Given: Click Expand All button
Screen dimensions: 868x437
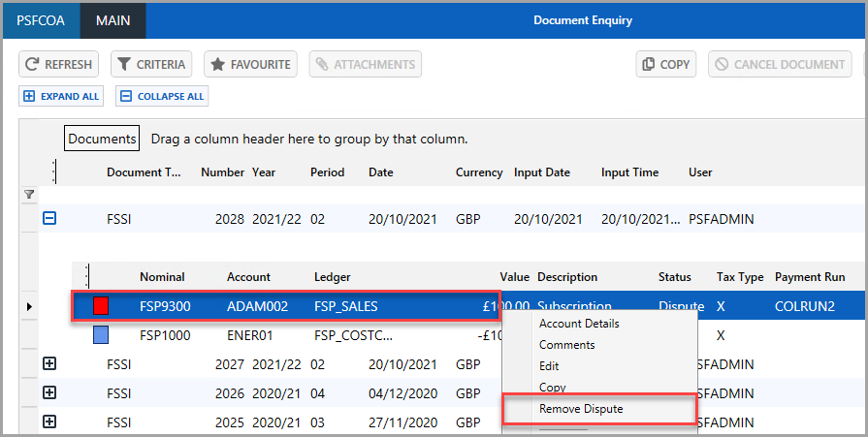Looking at the screenshot, I should click(x=61, y=96).
